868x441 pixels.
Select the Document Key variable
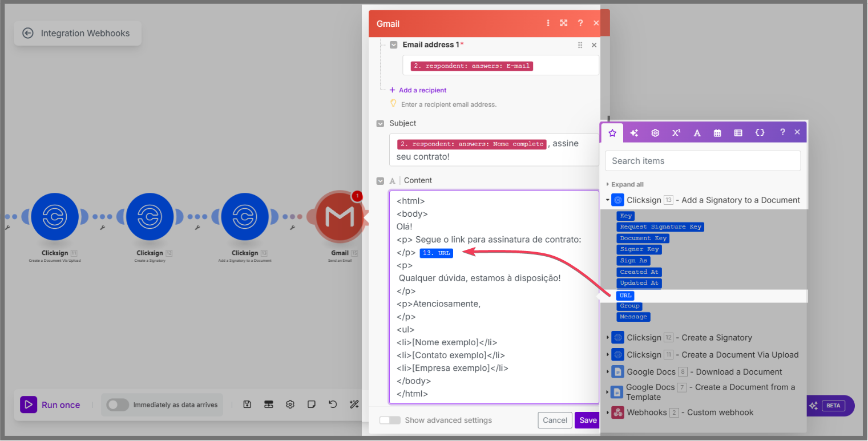(643, 238)
